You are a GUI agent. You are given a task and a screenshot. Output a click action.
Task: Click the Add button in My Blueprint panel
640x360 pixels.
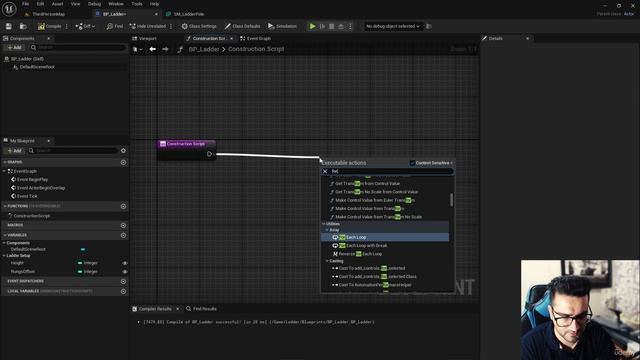[15, 151]
